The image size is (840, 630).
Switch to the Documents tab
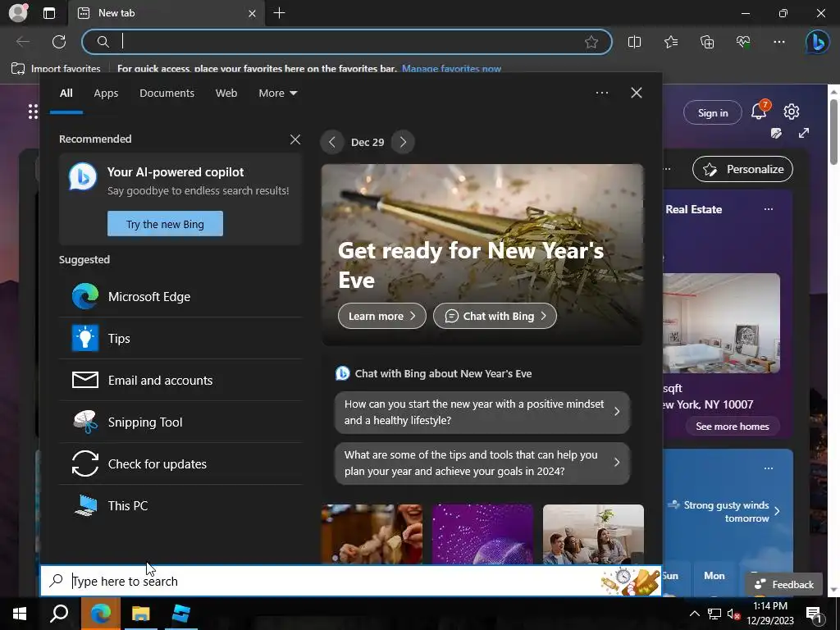tap(167, 94)
